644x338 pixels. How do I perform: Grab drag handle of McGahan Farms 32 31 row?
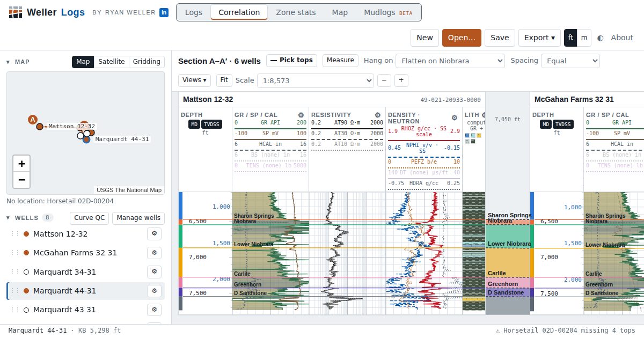click(x=15, y=253)
